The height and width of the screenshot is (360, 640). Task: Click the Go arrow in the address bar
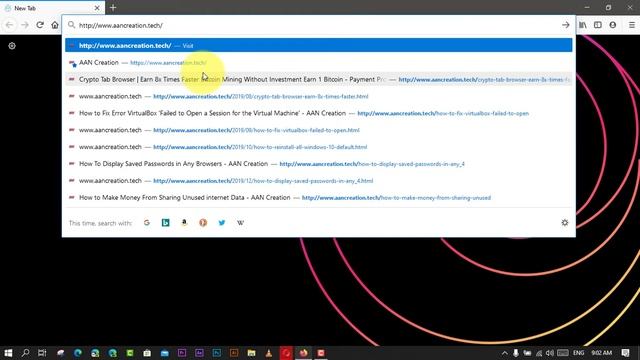click(565, 25)
